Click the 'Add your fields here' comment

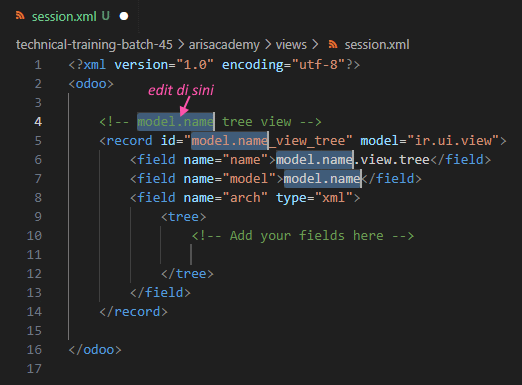point(303,236)
